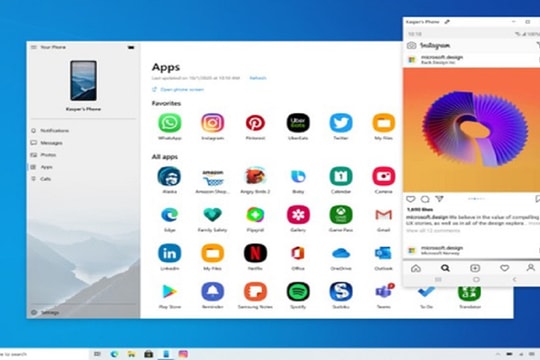This screenshot has height=360, width=540.
Task: Open the Calendar app icon
Action: click(341, 176)
